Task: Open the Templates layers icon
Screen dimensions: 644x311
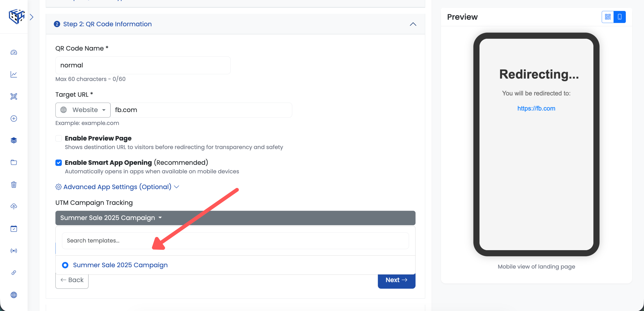Action: coord(14,140)
